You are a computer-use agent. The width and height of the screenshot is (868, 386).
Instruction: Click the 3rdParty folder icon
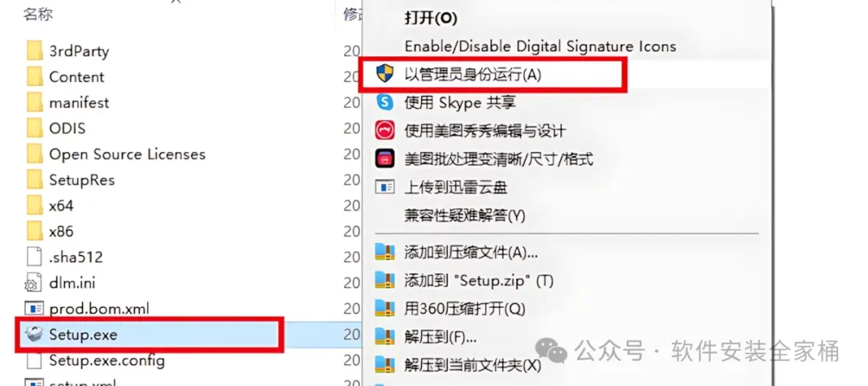(x=35, y=51)
